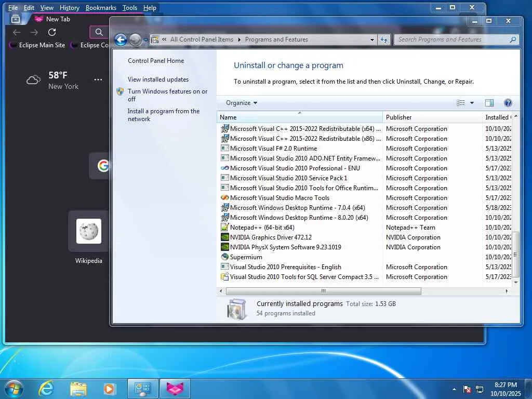The width and height of the screenshot is (532, 399).
Task: Show hidden system tray icons
Action: coord(454,389)
